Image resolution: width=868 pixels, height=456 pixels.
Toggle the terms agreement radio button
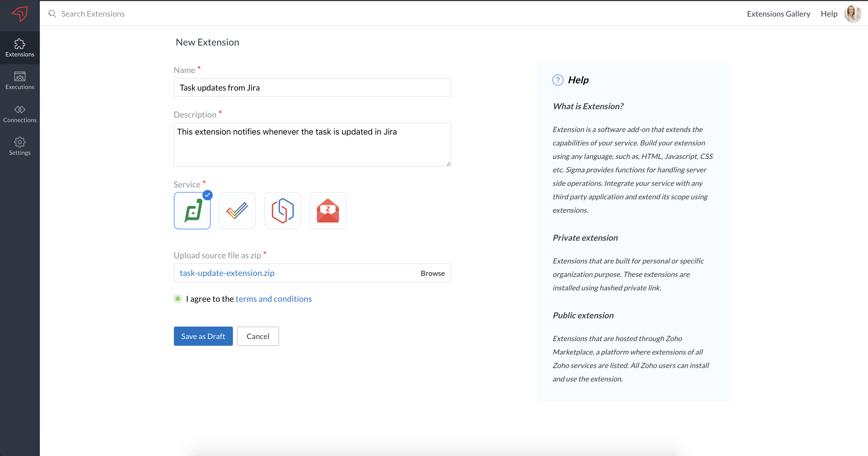click(178, 299)
